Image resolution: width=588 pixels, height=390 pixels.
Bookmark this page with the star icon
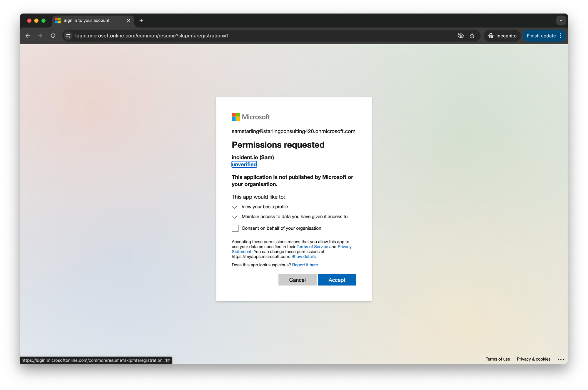coord(472,36)
